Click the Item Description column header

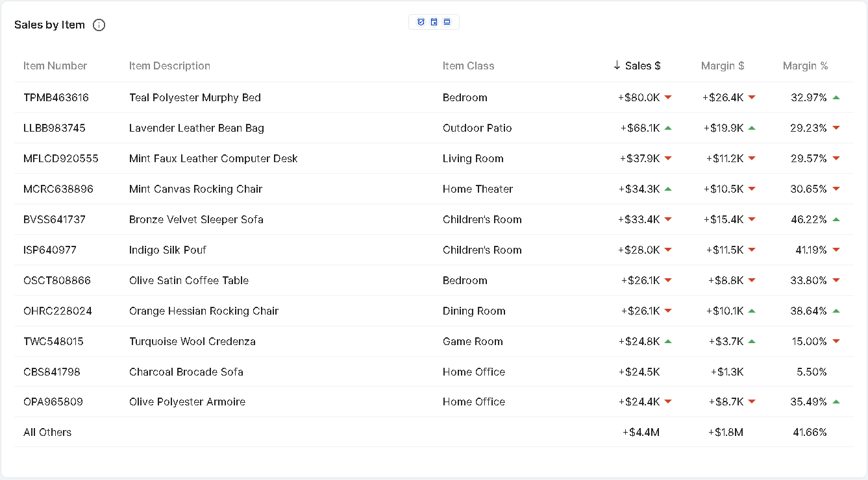(169, 66)
